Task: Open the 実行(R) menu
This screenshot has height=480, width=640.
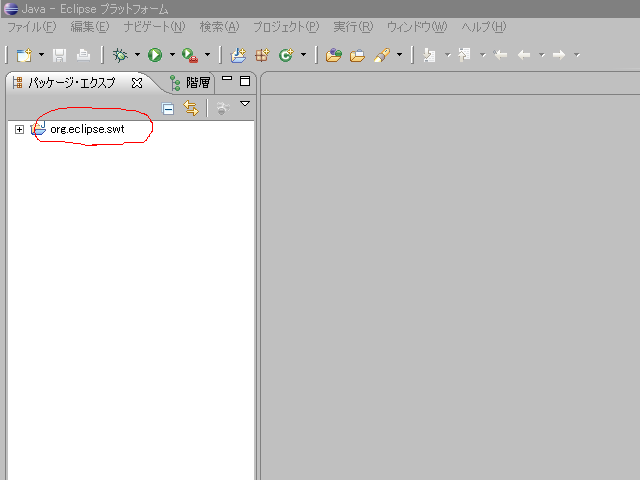Action: click(353, 27)
